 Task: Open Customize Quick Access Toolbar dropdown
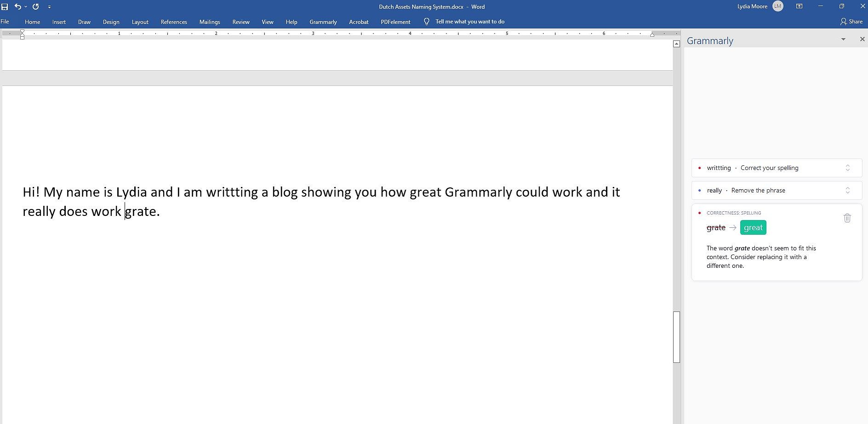(x=49, y=7)
